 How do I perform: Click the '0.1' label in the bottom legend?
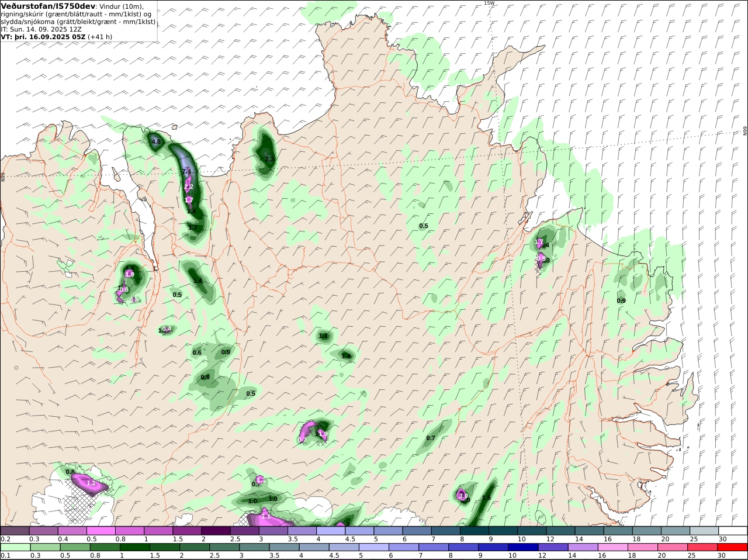coord(5,556)
